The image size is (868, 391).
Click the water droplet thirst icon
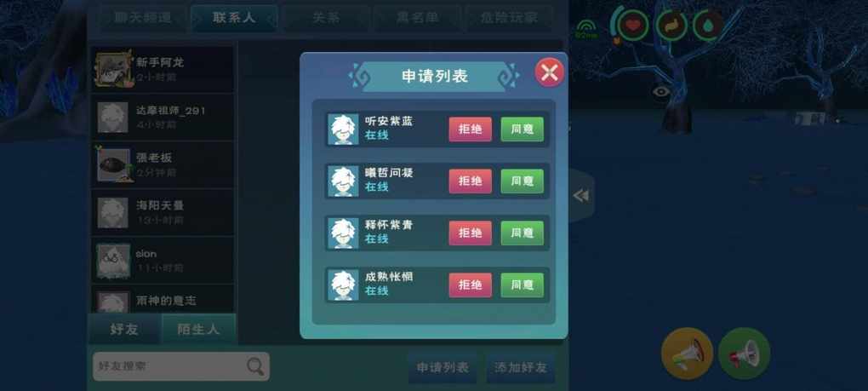point(710,26)
